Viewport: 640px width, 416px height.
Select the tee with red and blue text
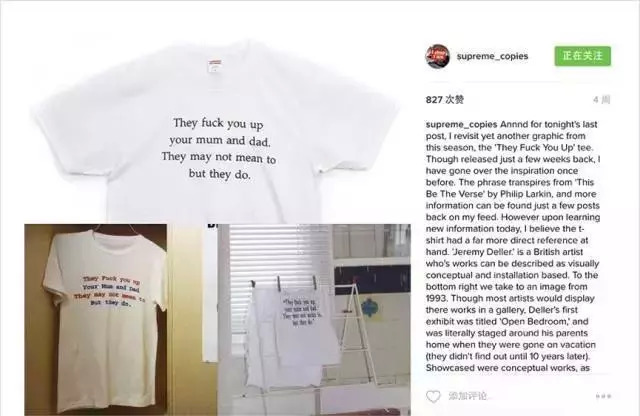point(105,320)
